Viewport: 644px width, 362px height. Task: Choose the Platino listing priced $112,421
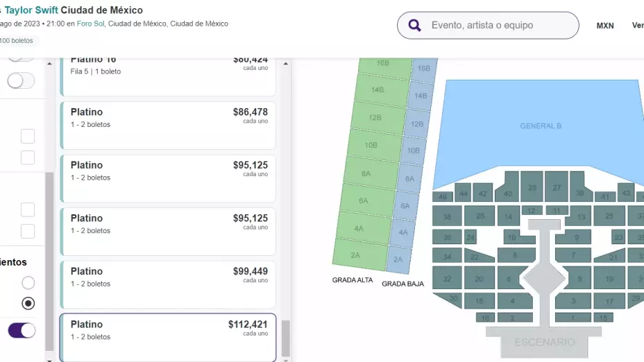click(168, 337)
